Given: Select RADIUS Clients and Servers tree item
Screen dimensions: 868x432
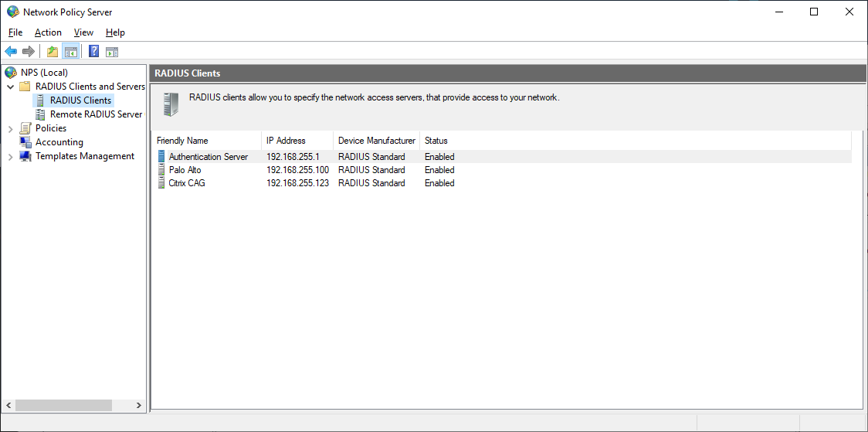Looking at the screenshot, I should click(90, 87).
